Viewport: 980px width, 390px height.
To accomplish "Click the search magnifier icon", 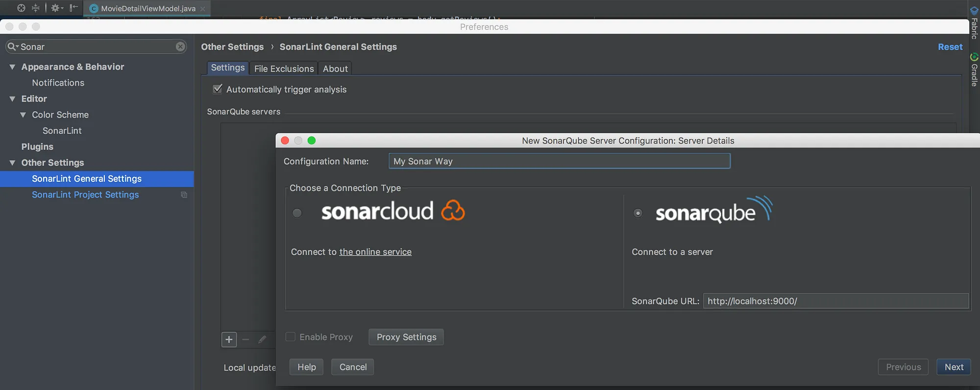I will [12, 47].
